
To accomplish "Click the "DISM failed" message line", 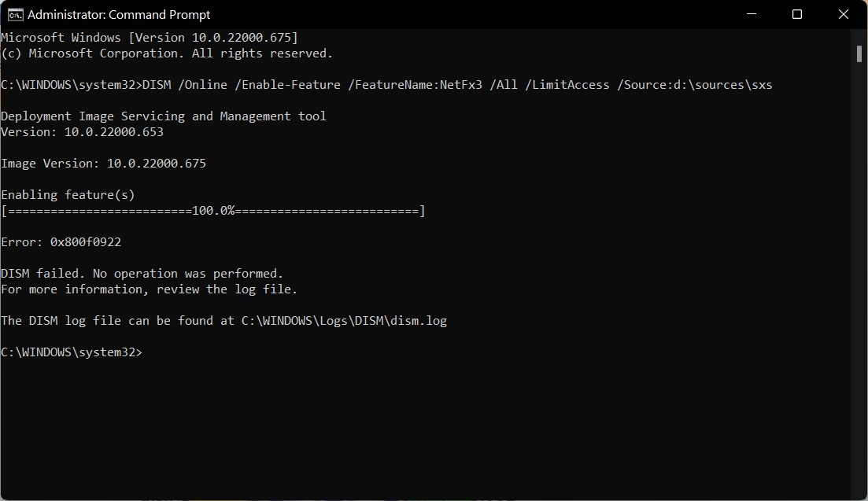I will tap(142, 274).
